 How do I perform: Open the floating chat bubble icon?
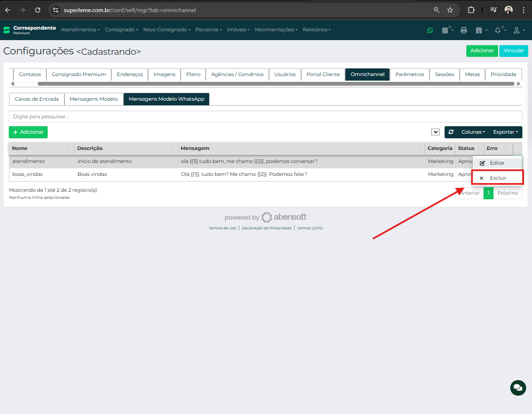(518, 388)
